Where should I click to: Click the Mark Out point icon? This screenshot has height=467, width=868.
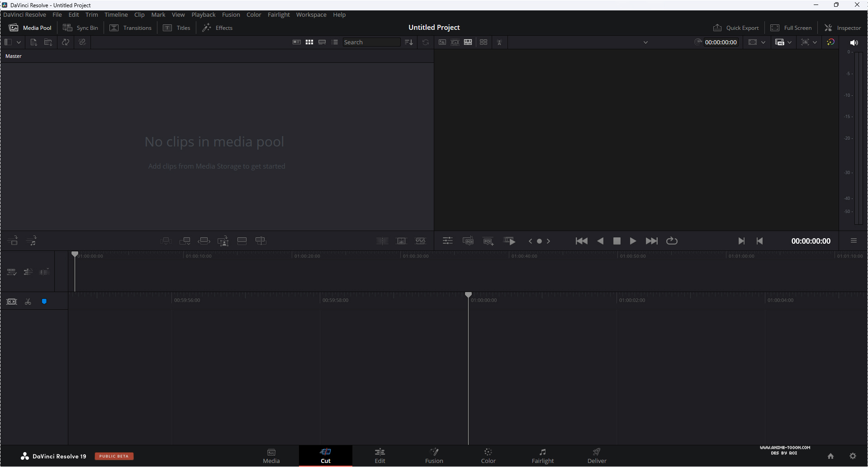pyautogui.click(x=760, y=241)
